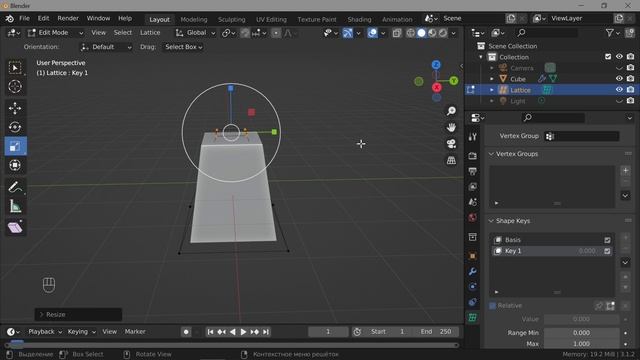Click the pan view hand icon
640x360 pixels.
451,127
